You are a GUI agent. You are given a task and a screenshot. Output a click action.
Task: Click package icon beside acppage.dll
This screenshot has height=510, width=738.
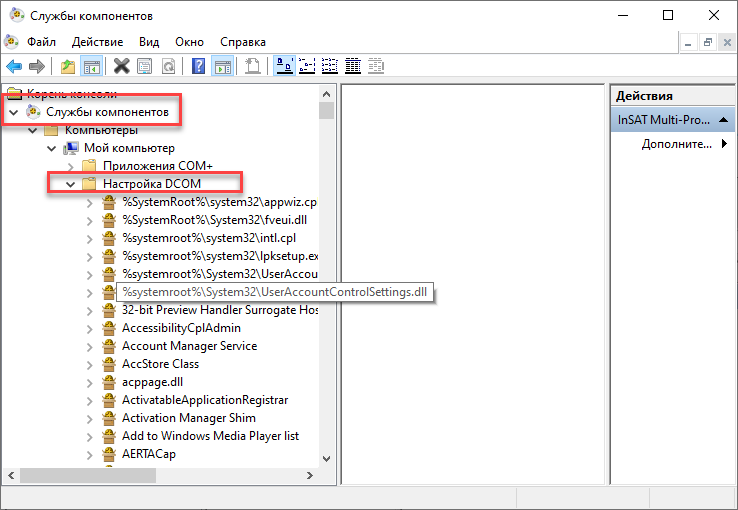click(x=109, y=382)
